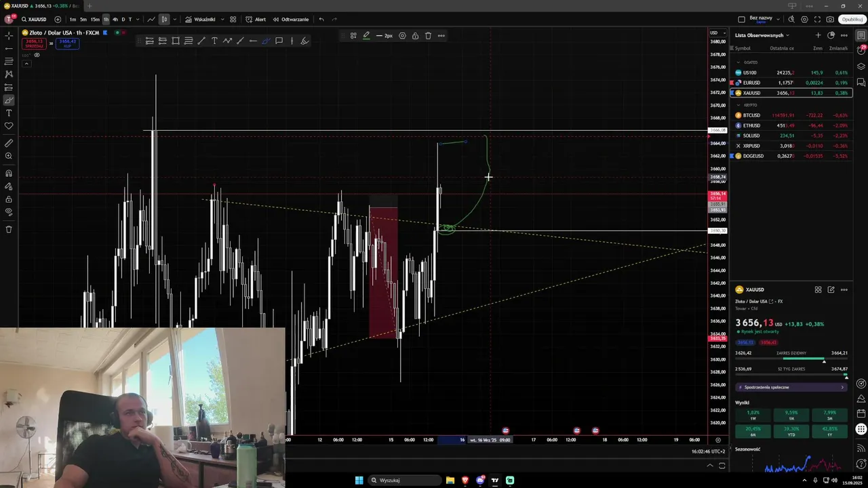Lock the selected drawing
Viewport: 868px width, 488px height.
pyautogui.click(x=415, y=35)
